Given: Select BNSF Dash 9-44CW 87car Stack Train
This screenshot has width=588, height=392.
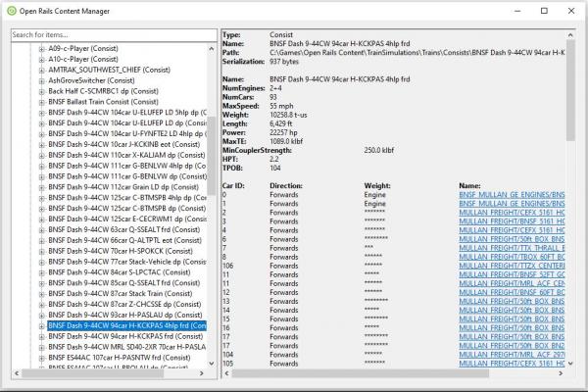Looking at the screenshot, I should 120,293.
